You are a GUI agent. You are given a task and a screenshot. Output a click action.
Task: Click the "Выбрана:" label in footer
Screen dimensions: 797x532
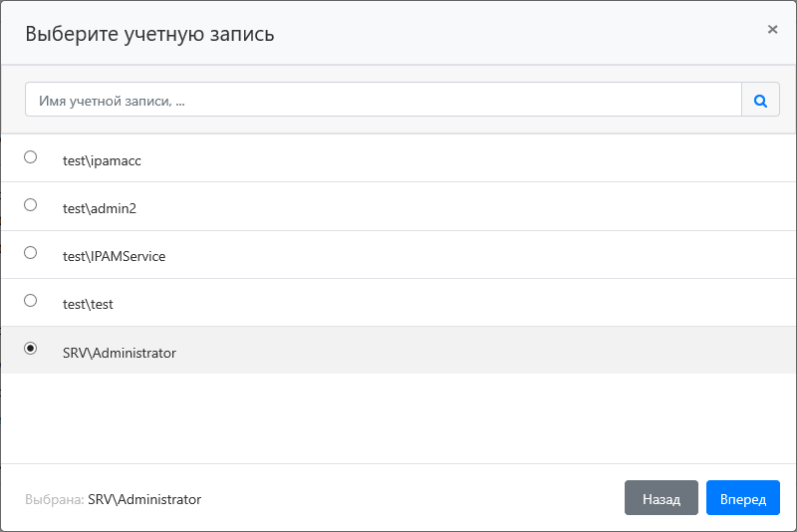[55, 499]
